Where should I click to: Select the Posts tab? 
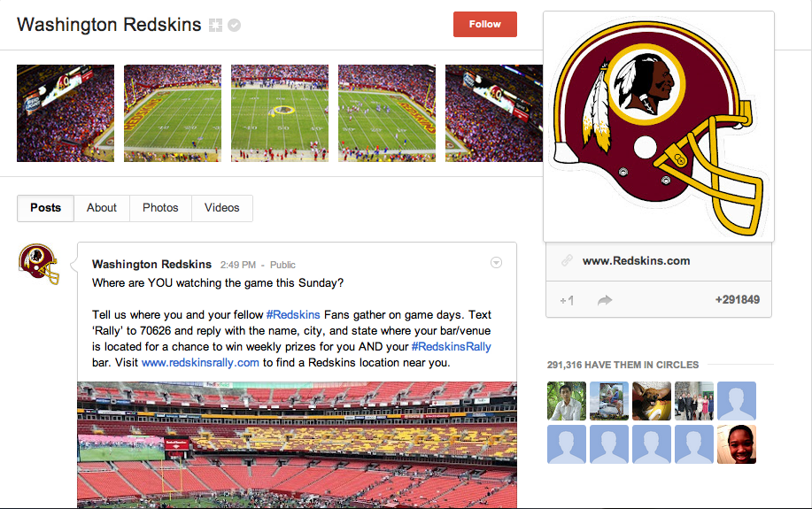point(45,208)
